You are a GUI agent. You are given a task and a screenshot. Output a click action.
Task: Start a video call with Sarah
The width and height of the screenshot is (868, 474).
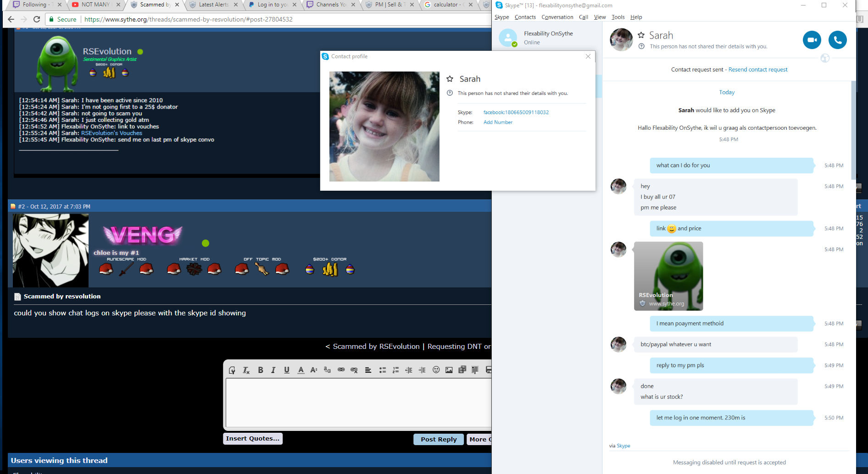tap(812, 40)
